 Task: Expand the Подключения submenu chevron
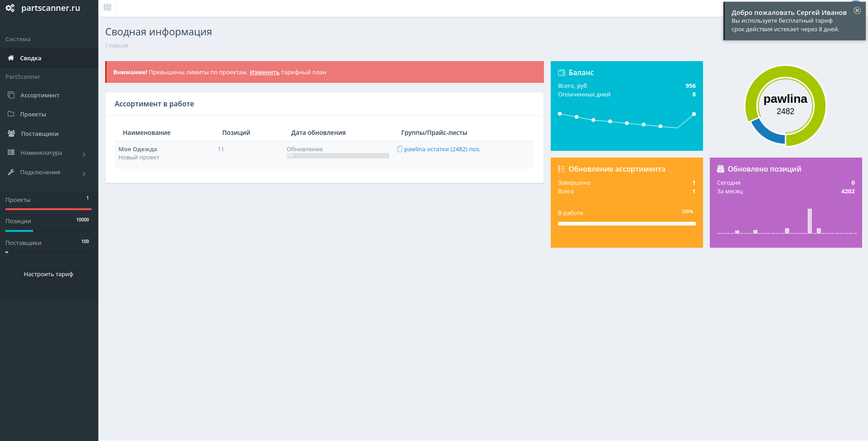point(84,174)
